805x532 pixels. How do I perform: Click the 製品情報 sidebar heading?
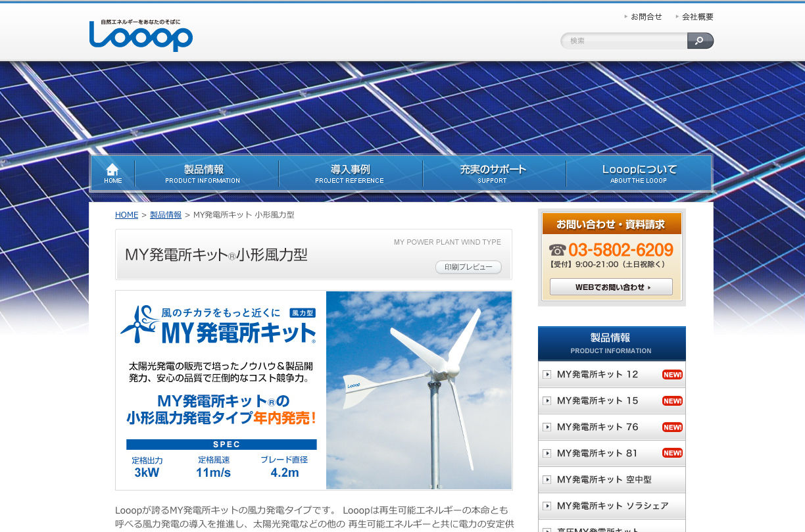point(612,343)
